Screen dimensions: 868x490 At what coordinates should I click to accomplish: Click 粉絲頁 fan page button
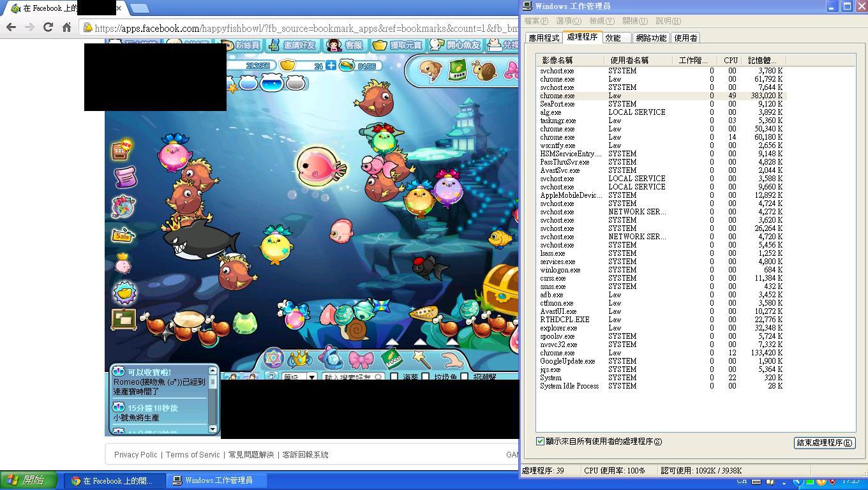pos(241,45)
